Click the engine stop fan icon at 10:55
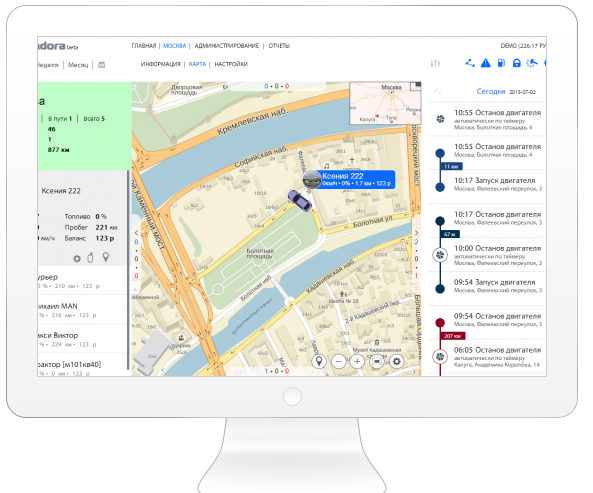The image size is (593, 493). click(441, 119)
